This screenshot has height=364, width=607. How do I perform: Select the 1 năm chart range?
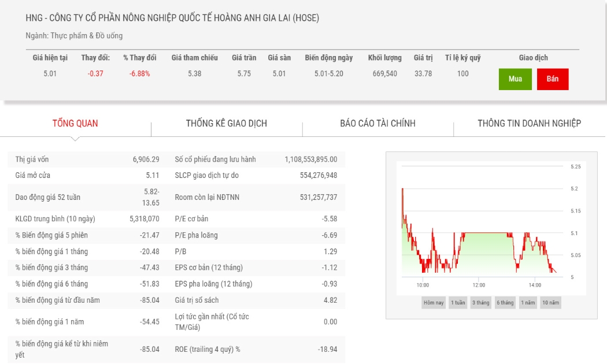(528, 303)
